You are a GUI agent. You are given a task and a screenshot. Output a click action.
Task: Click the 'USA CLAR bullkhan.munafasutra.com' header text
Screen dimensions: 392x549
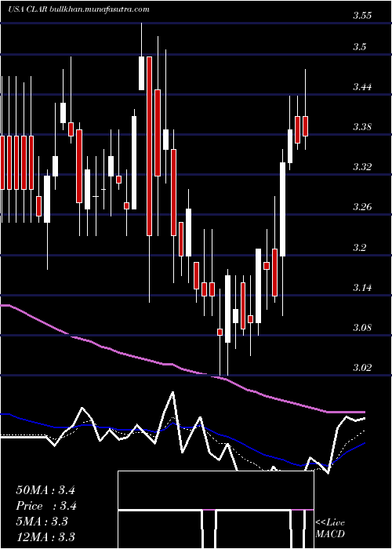click(78, 9)
